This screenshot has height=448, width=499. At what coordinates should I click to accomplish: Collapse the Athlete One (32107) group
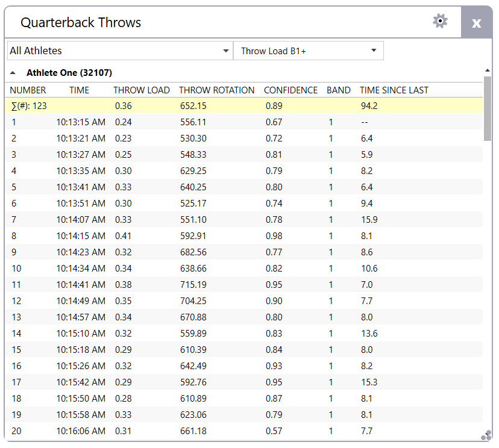click(13, 73)
